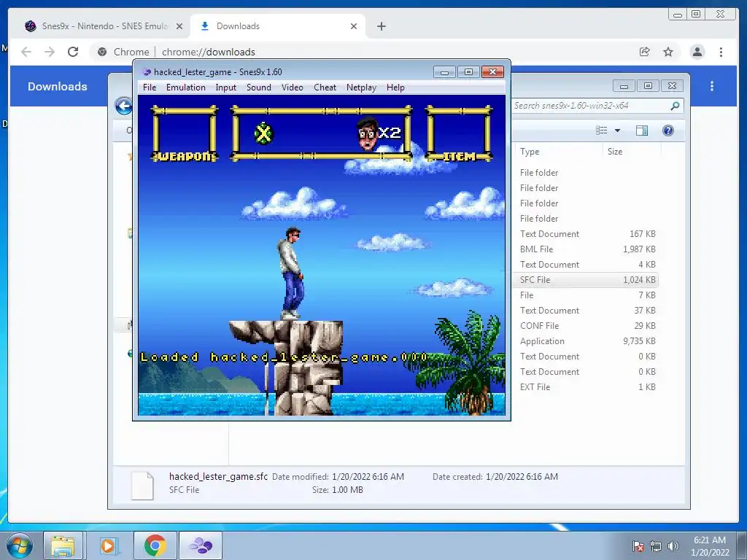Click the volume speaker tray icon
Image resolution: width=747 pixels, height=560 pixels.
(x=673, y=546)
